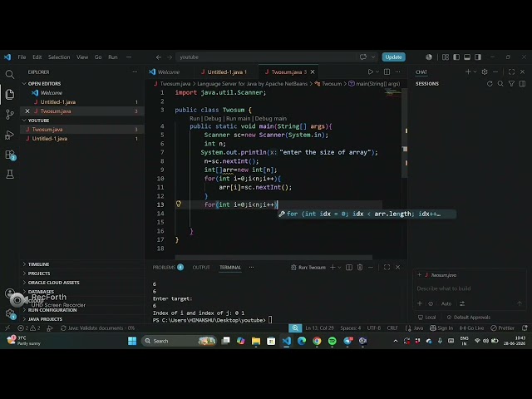Open notifications bell in status bar

525,328
